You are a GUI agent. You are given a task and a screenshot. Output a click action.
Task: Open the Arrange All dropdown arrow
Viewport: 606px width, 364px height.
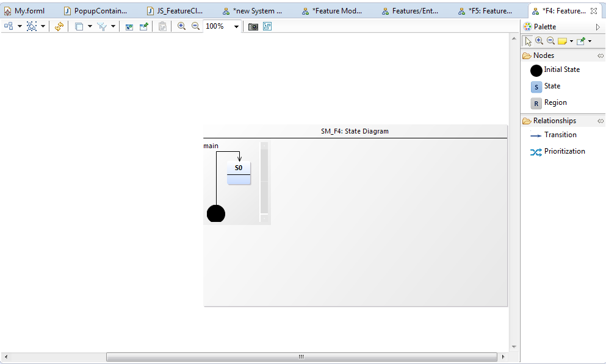[x=20, y=26]
